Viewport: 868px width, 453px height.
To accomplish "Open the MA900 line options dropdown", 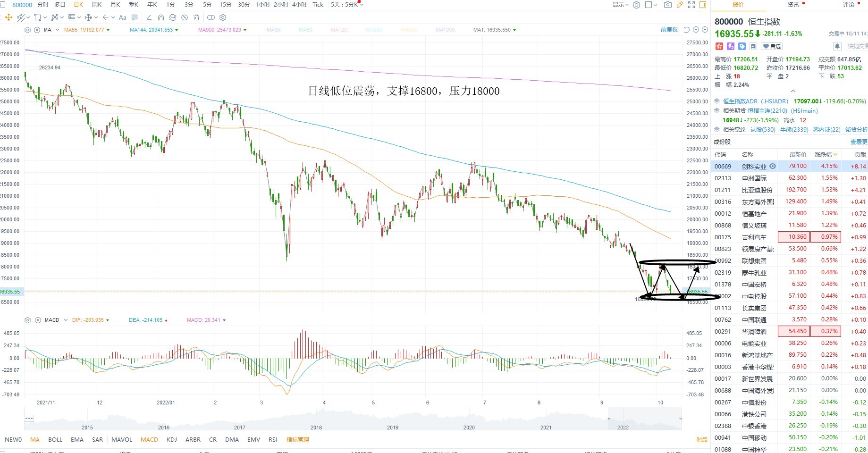I will coord(244,30).
